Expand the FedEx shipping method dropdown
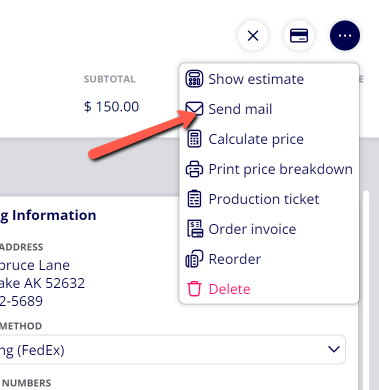Screen dimensions: 379x390 click(x=173, y=349)
